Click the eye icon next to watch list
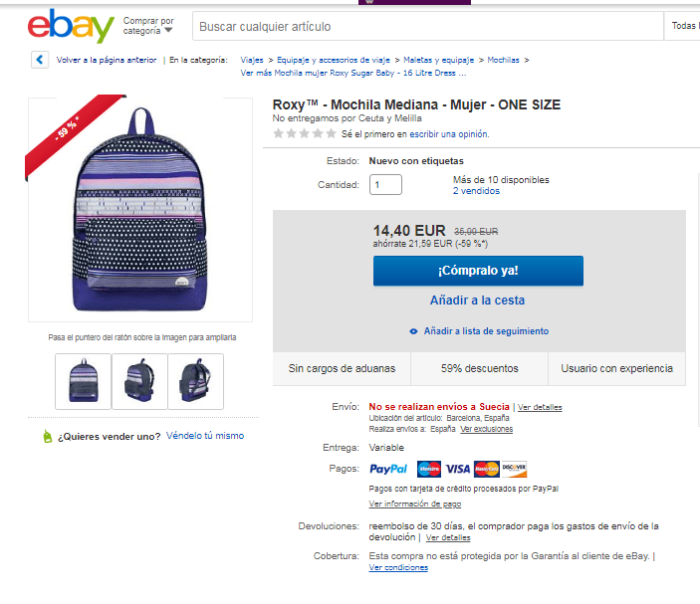Screen dimensions: 700x604 (x=413, y=331)
